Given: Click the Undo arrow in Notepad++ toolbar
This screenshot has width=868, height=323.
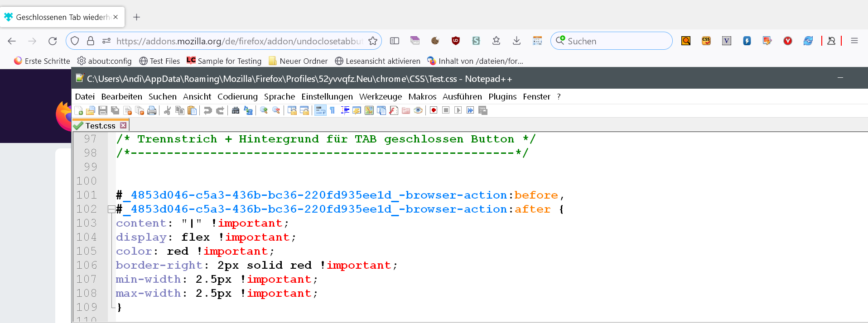Looking at the screenshot, I should point(208,110).
